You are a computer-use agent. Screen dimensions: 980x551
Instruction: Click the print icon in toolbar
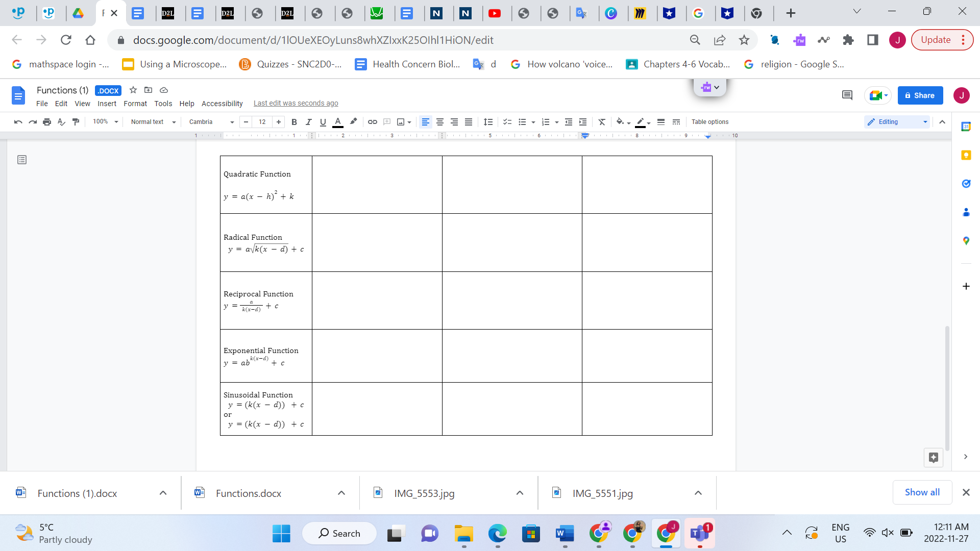click(x=47, y=122)
